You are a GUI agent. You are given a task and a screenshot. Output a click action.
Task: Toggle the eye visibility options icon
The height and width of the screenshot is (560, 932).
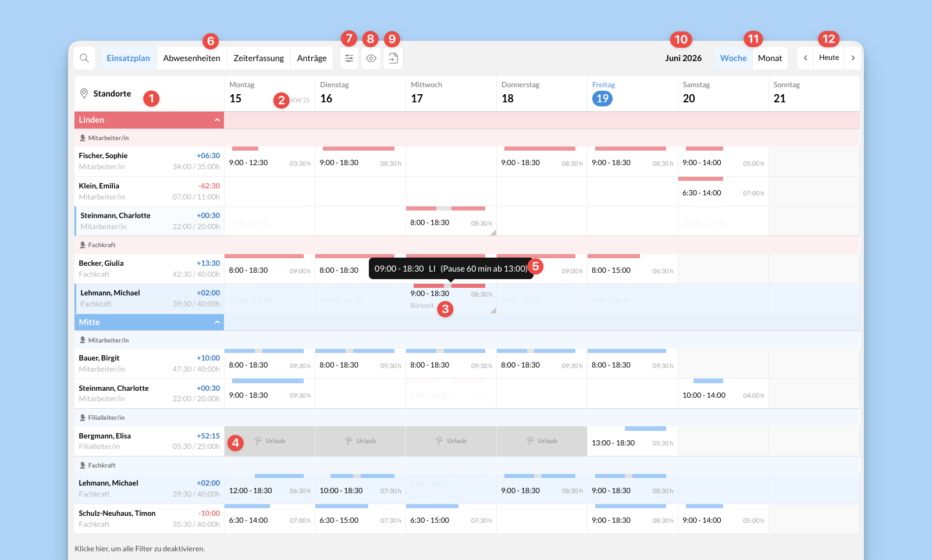[371, 58]
